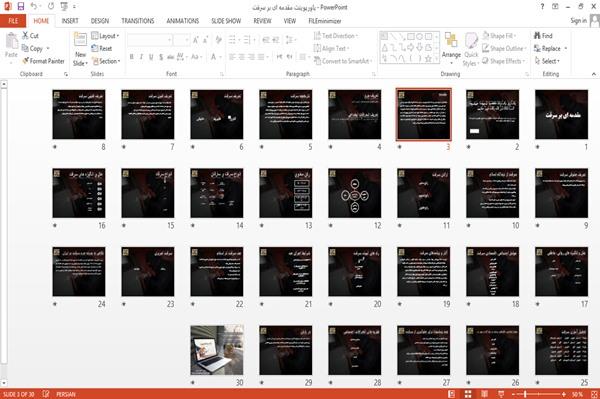Zoom in using the plus button
This screenshot has width=600, height=399.
(564, 394)
